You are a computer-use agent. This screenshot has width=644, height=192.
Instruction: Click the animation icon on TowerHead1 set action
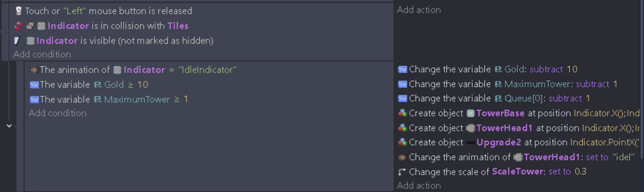click(x=402, y=157)
